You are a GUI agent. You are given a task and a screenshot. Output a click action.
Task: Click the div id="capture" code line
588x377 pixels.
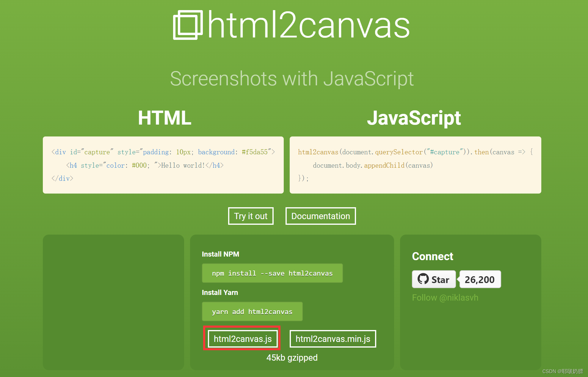point(163,152)
